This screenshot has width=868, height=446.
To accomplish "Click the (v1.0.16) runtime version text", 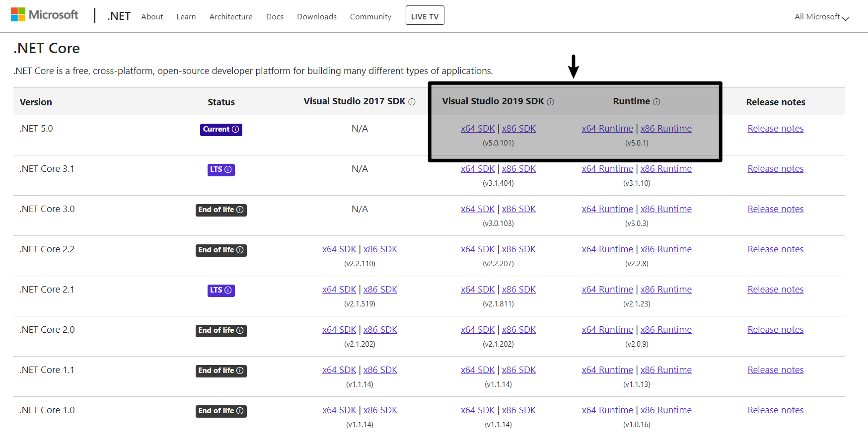I will [637, 425].
